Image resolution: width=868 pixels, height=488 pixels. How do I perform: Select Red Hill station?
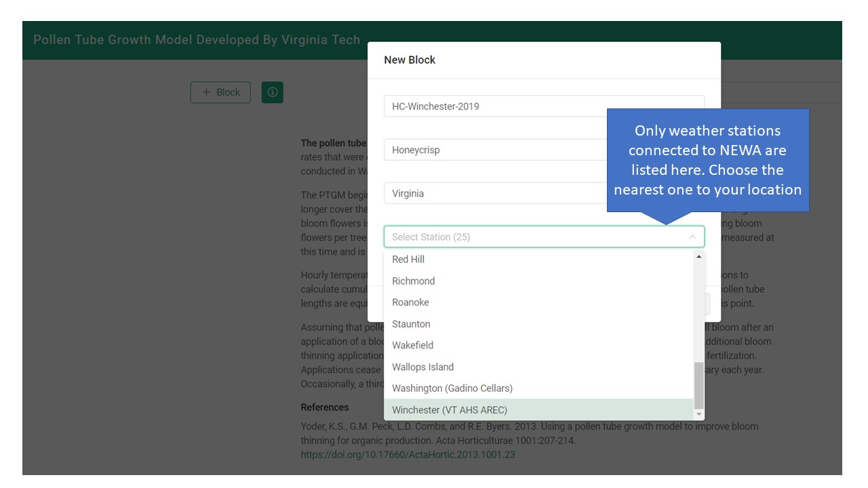[408, 260]
